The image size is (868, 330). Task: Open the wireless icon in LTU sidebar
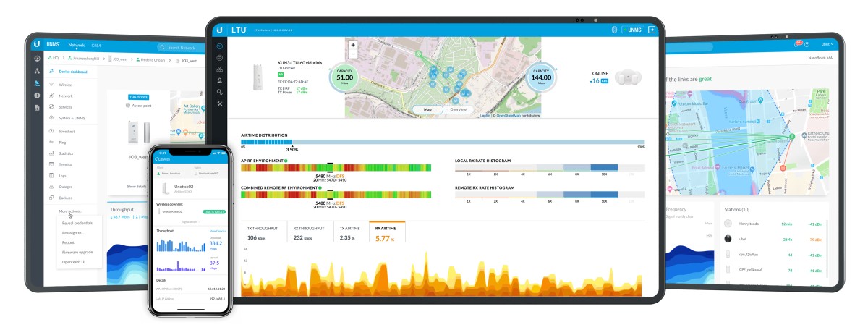pyautogui.click(x=218, y=57)
